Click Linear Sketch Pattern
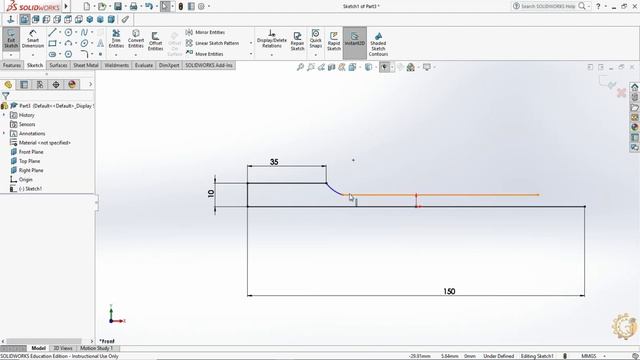The height and width of the screenshot is (360, 640). coord(212,43)
